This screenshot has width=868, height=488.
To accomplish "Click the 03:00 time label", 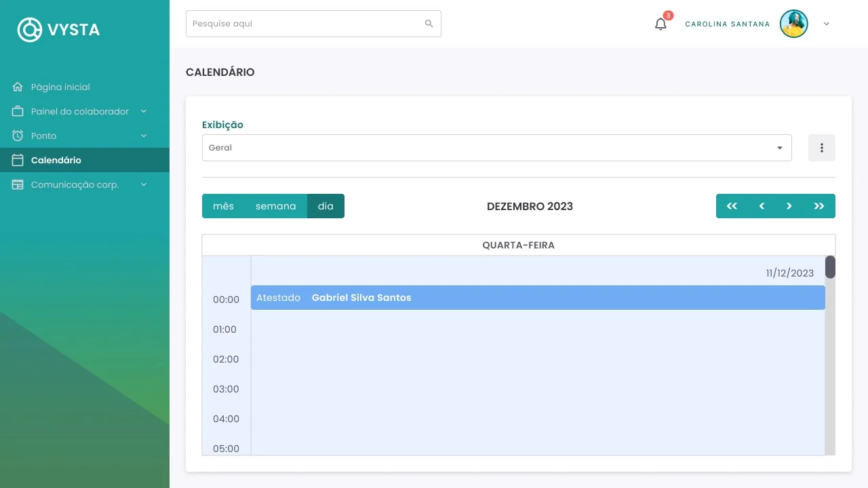I will click(226, 389).
